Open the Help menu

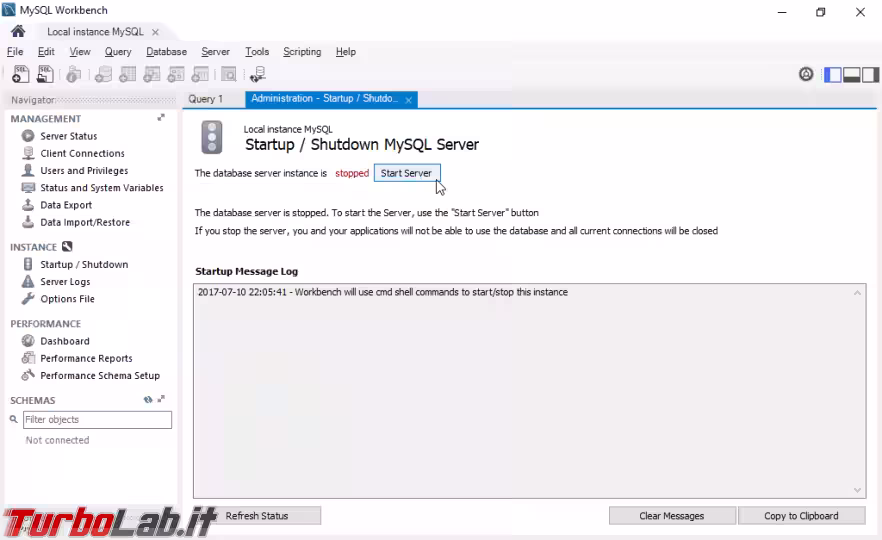pos(346,52)
